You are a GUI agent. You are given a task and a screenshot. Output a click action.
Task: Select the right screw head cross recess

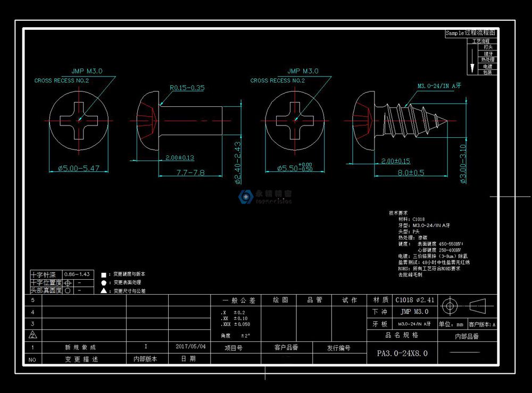[x=294, y=120]
